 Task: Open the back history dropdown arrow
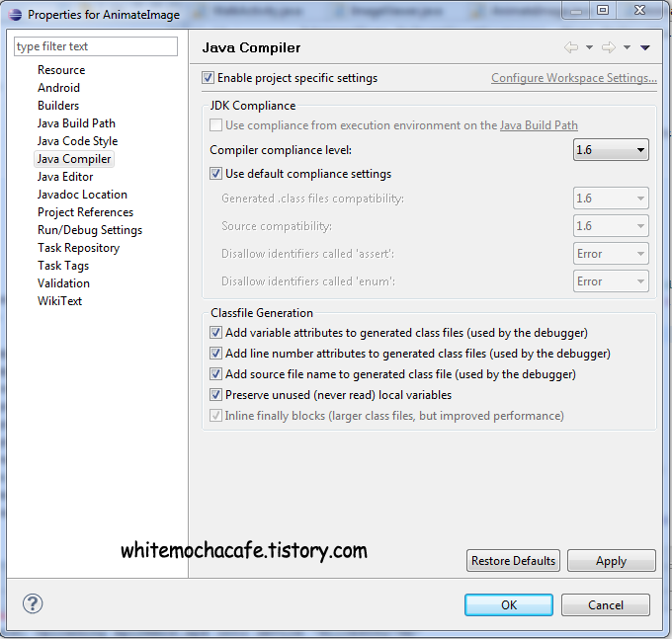pyautogui.click(x=589, y=47)
